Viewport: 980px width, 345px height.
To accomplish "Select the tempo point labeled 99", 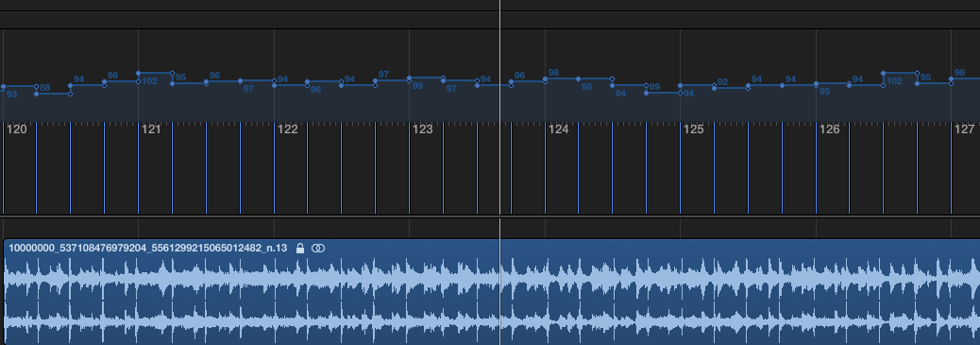I will (x=410, y=78).
